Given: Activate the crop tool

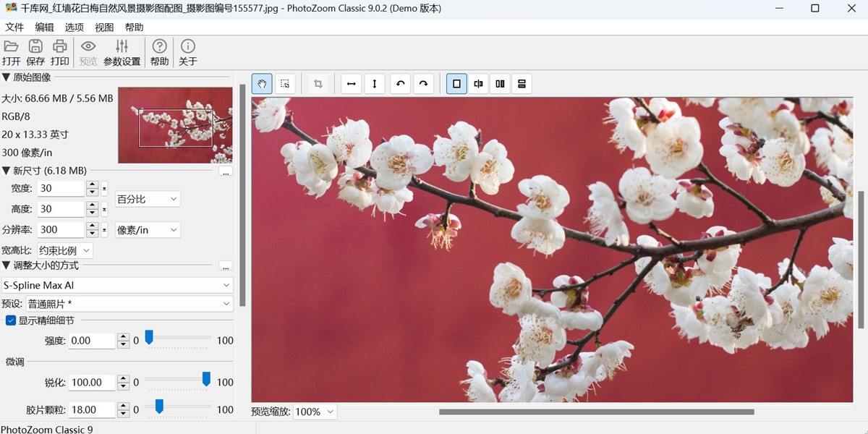Looking at the screenshot, I should coord(318,83).
